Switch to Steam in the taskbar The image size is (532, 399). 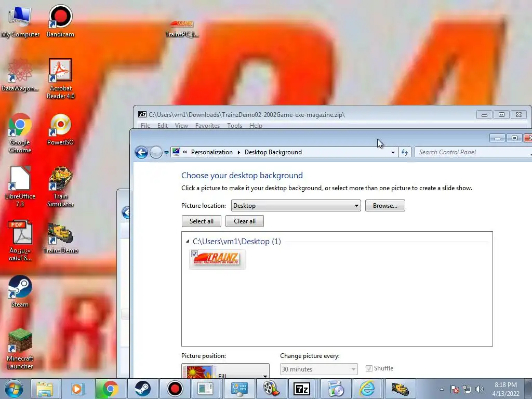pyautogui.click(x=142, y=389)
